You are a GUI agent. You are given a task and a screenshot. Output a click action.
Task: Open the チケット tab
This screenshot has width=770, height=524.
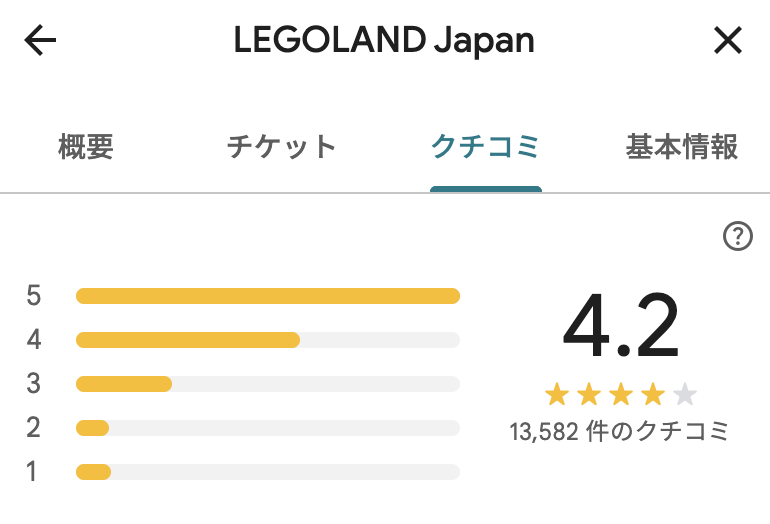pyautogui.click(x=281, y=148)
